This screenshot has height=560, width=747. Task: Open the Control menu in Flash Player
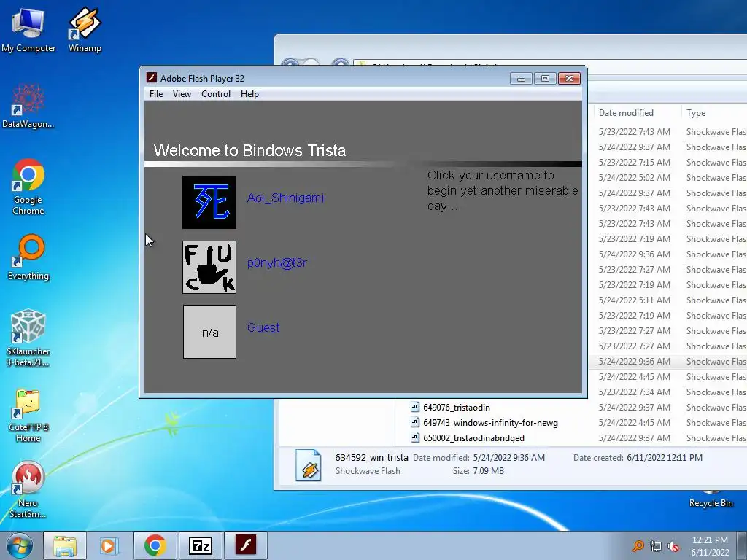coord(216,94)
